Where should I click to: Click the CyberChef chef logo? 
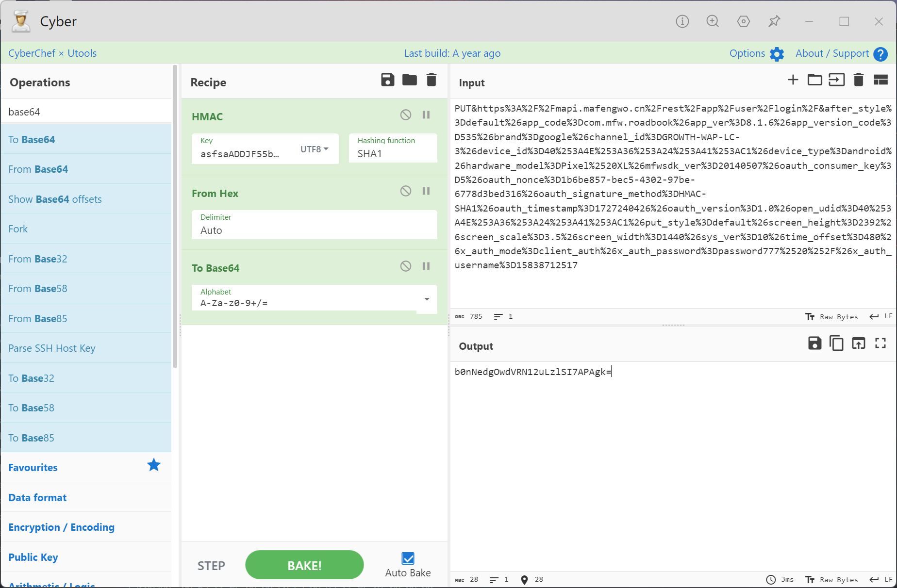21,21
